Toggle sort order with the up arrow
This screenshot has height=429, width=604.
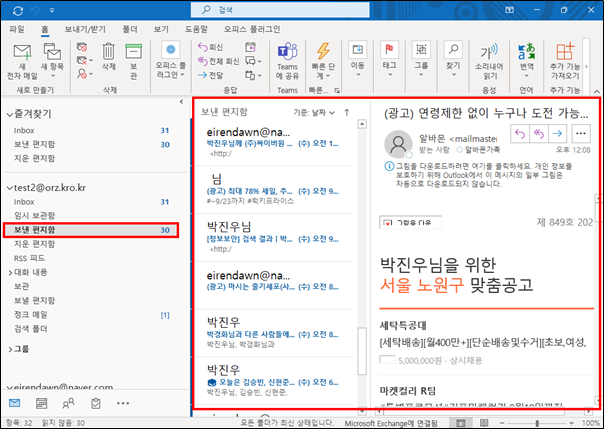tap(347, 112)
